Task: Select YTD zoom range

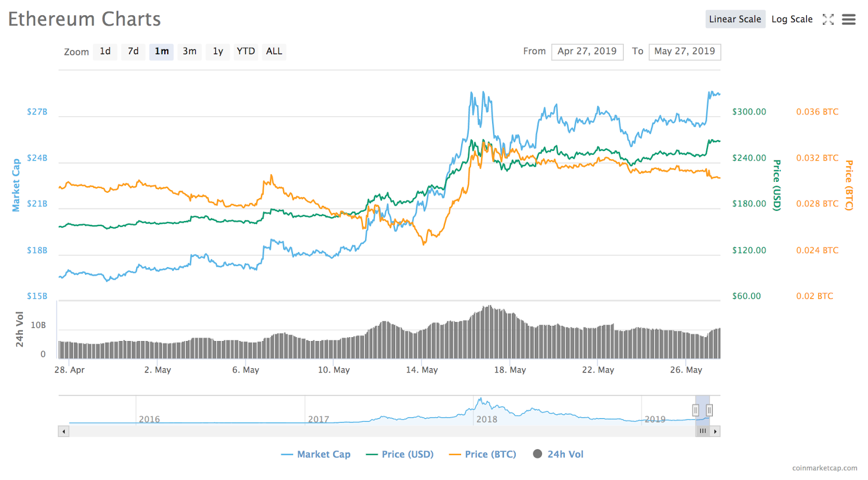Action: pos(246,52)
